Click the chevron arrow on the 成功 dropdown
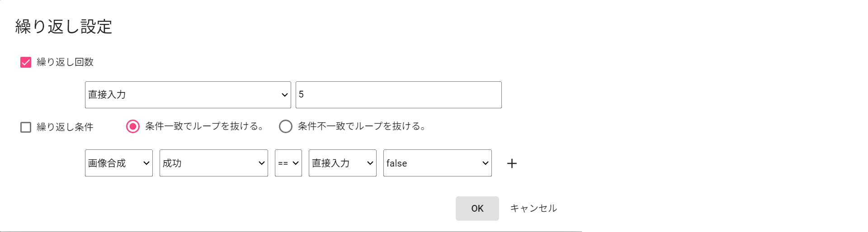The width and height of the screenshot is (868, 232). pos(261,163)
